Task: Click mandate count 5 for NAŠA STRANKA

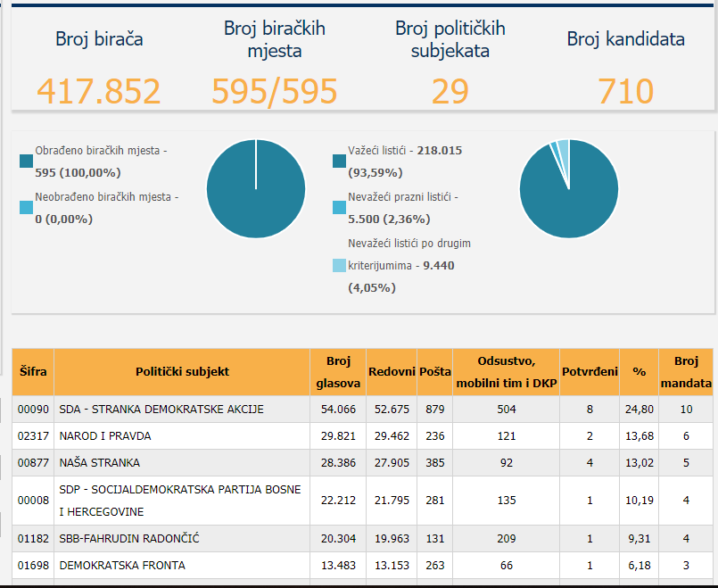Action: coord(686,463)
